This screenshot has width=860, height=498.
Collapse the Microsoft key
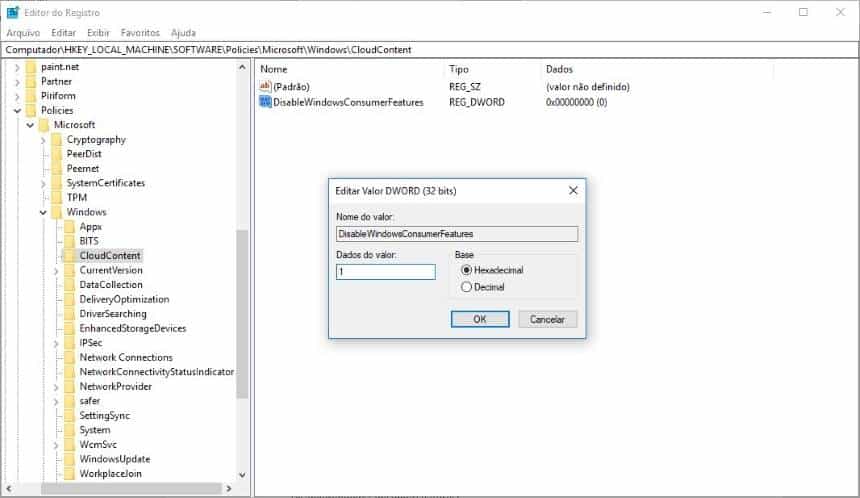(x=30, y=125)
